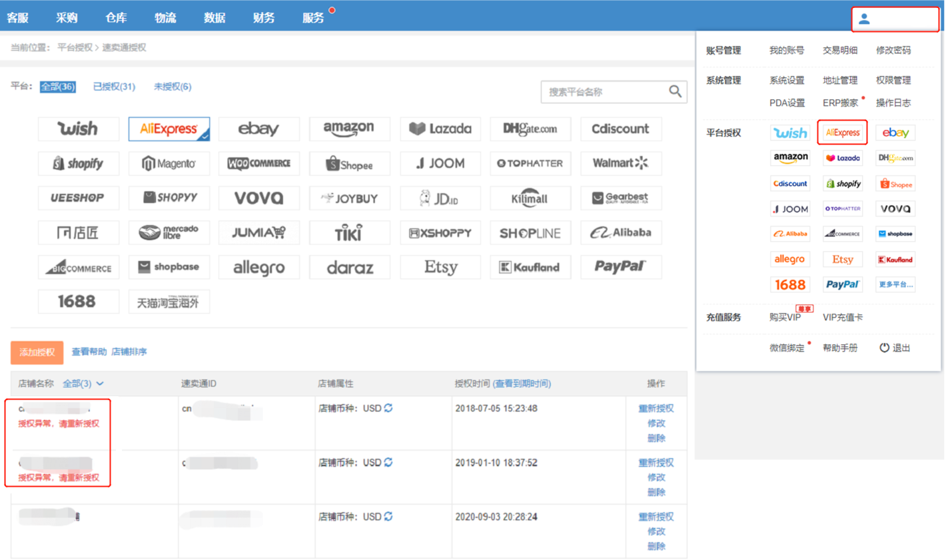946x560 pixels.
Task: Choose the Lazada platform tile in grid
Action: (440, 129)
